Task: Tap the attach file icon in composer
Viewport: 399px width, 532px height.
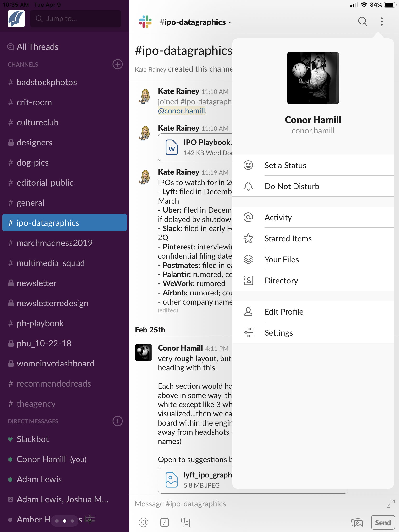Action: [185, 522]
